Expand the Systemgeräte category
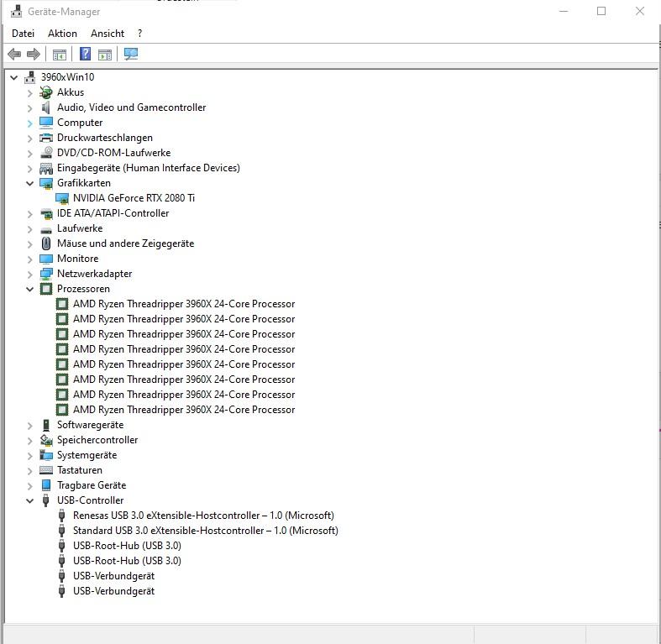661x644 pixels. coord(30,456)
